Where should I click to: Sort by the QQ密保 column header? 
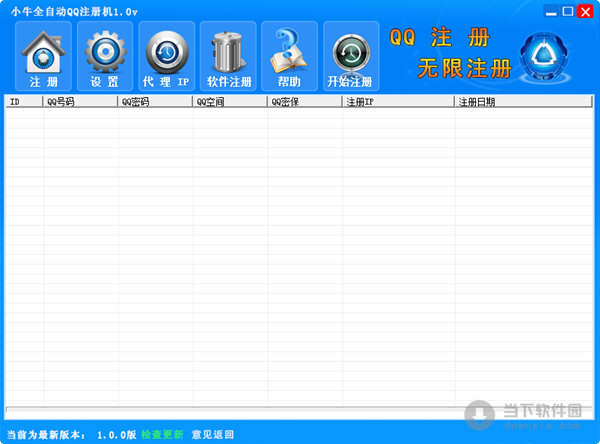pos(304,101)
